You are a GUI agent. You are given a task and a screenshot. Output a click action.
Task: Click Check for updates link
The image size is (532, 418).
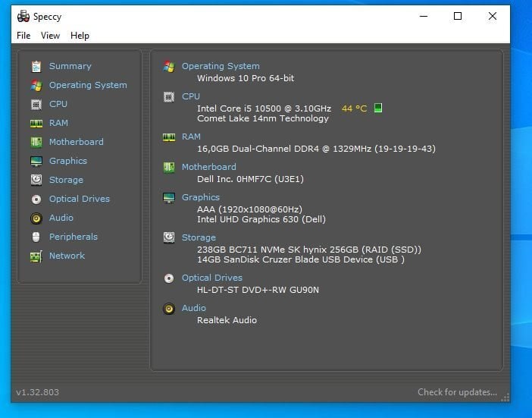tap(458, 392)
